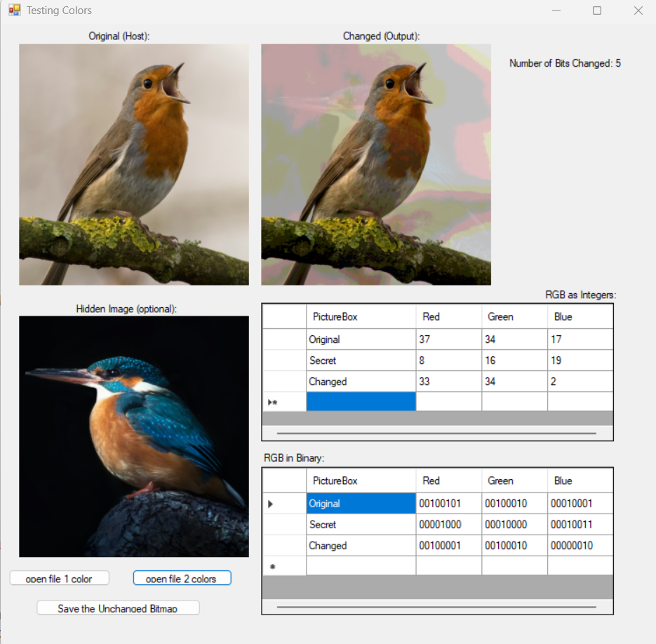Click the "open file 1 color" button
656x644 pixels.
pyautogui.click(x=60, y=578)
